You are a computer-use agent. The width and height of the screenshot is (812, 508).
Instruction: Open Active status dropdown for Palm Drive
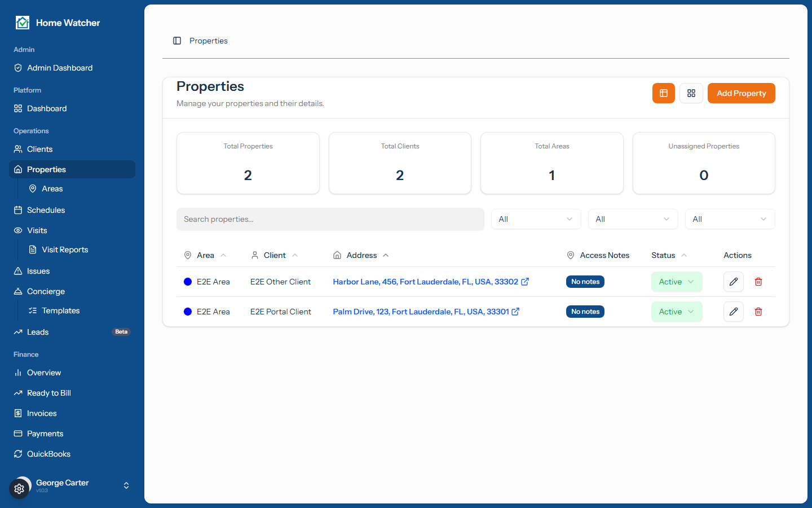tap(677, 312)
